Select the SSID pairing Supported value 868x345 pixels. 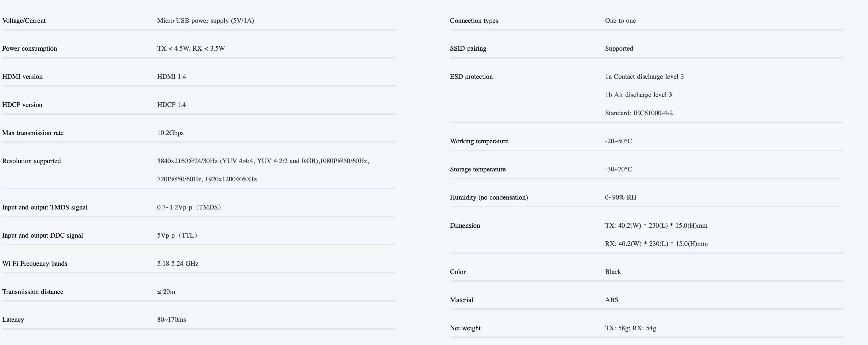coord(619,48)
